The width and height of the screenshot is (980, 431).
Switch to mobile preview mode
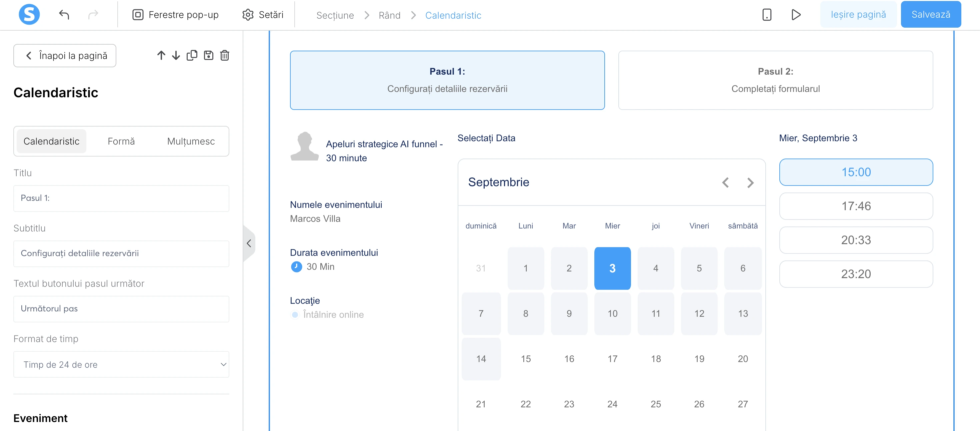click(766, 14)
